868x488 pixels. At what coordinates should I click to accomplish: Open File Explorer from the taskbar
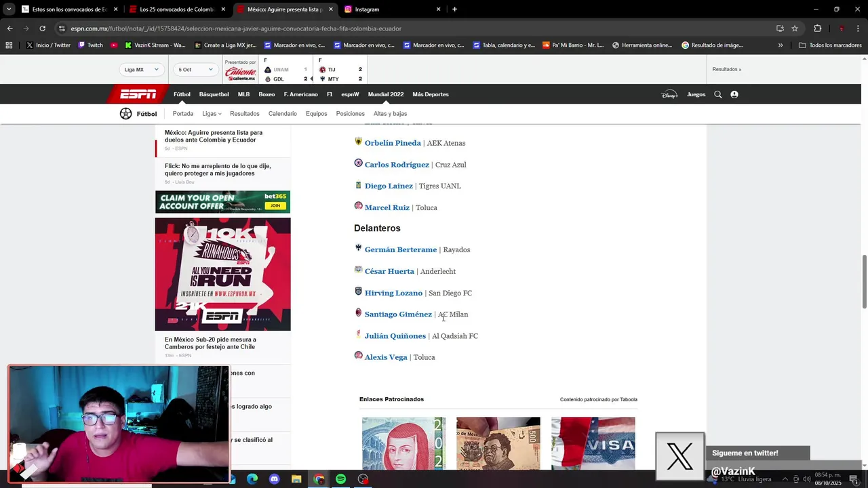tap(296, 479)
